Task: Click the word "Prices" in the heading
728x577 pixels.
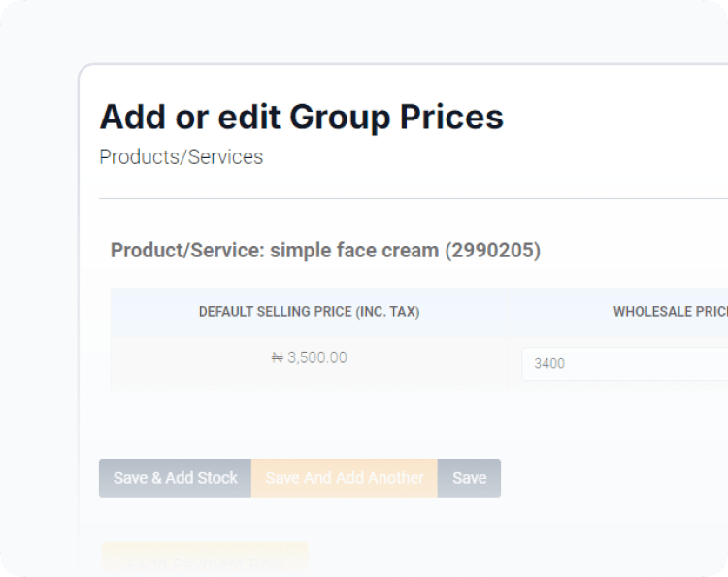Action: tap(451, 118)
